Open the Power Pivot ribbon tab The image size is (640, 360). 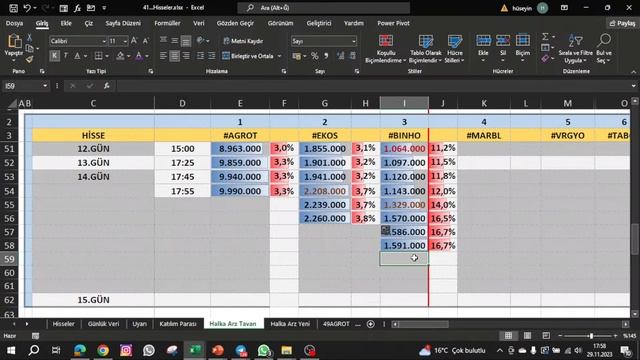(x=393, y=23)
